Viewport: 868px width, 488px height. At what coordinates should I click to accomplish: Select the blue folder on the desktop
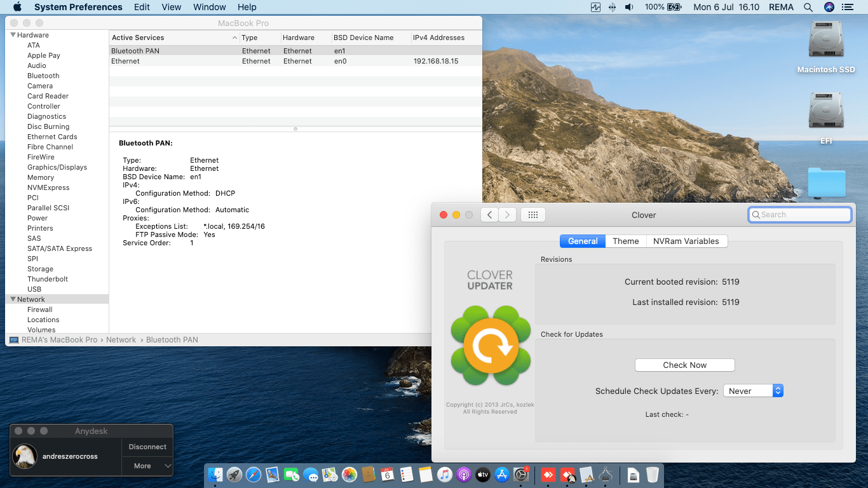[x=827, y=182]
